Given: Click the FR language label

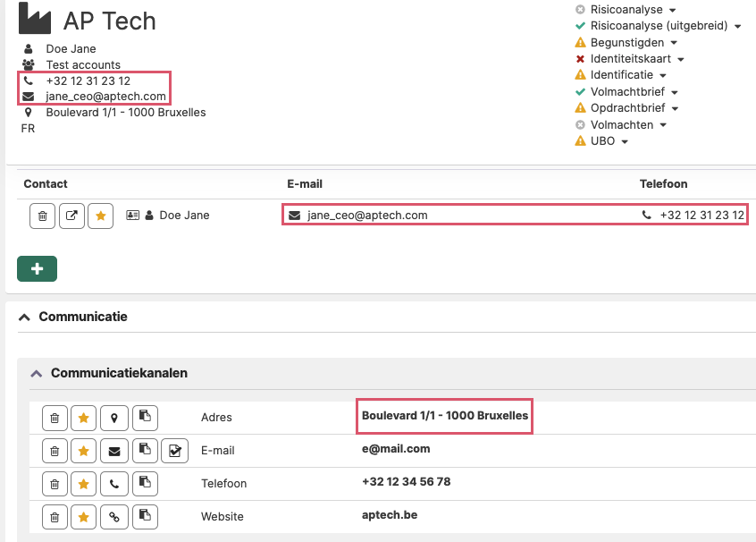Looking at the screenshot, I should [x=28, y=129].
